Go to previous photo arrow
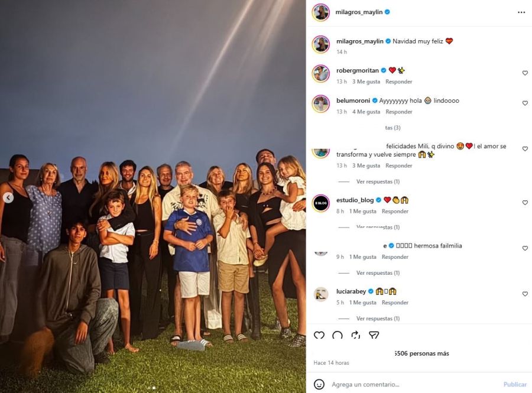532x393 pixels. point(8,198)
